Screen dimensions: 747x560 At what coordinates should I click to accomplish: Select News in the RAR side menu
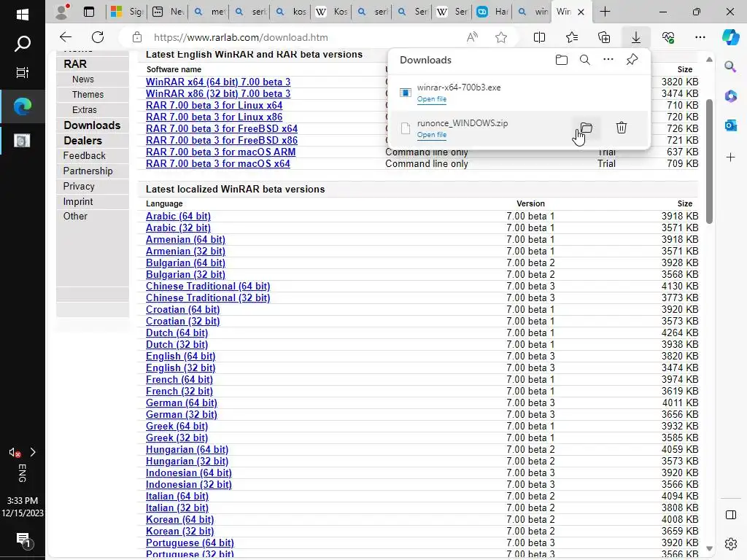[x=83, y=79]
